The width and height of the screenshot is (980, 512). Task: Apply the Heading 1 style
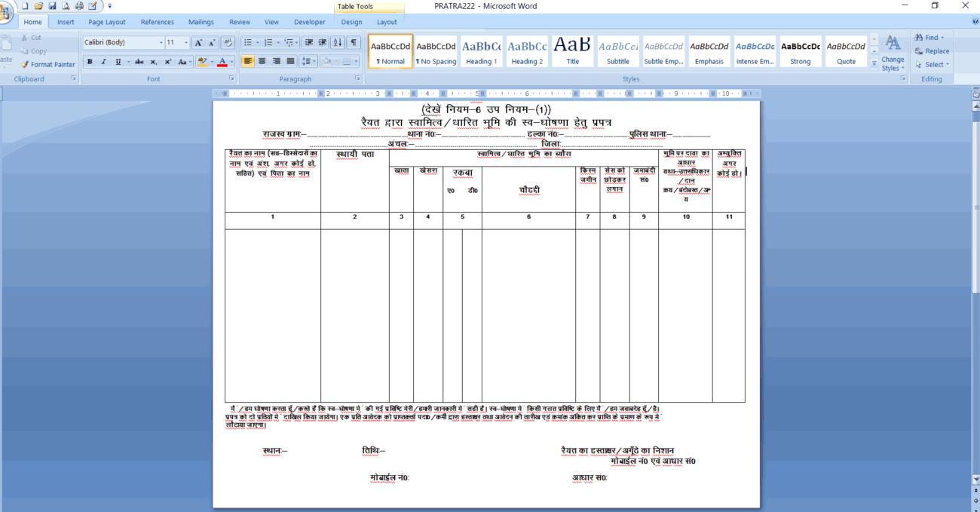pyautogui.click(x=482, y=51)
